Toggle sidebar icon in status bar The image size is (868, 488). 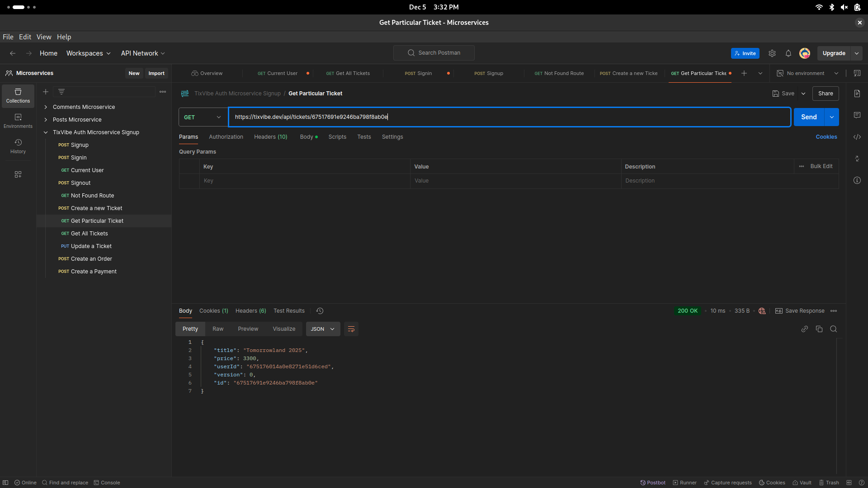pyautogui.click(x=5, y=483)
